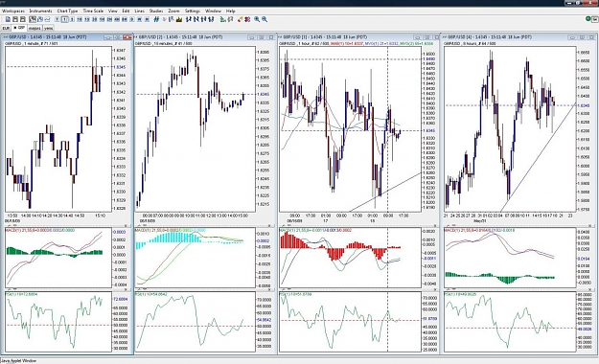This screenshot has width=599, height=364.
Task: Select the 1 minute time scale button
Action: 64,19
